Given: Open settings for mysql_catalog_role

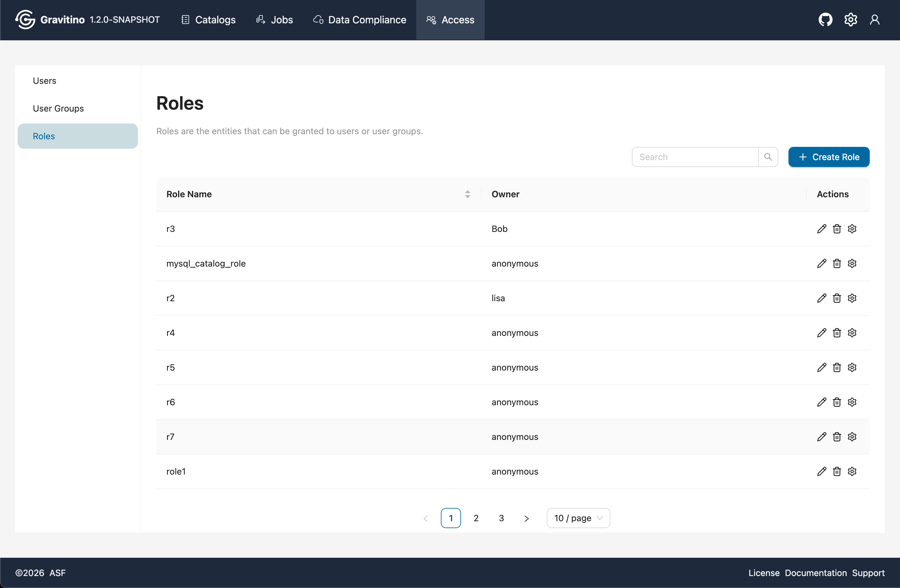Looking at the screenshot, I should (852, 263).
